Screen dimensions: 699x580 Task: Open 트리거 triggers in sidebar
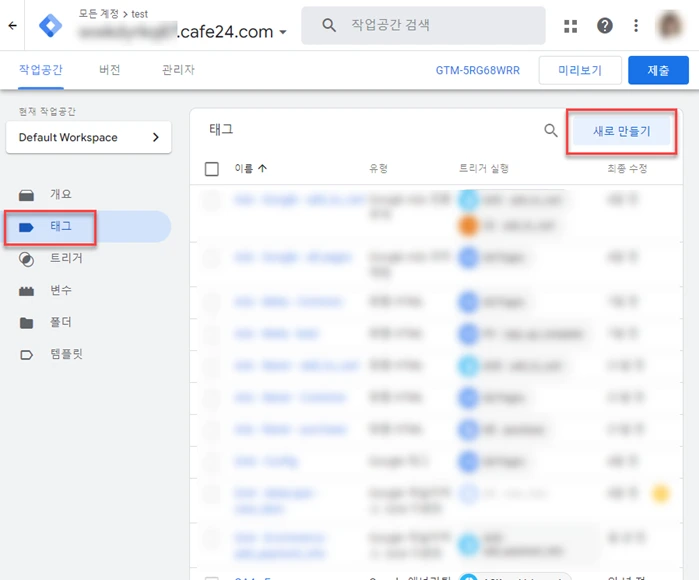pyautogui.click(x=66, y=258)
